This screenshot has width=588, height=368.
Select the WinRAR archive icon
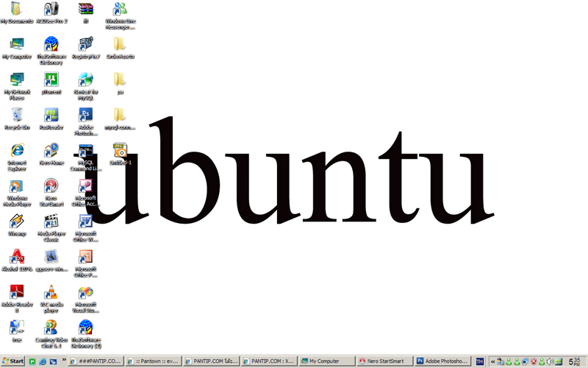86,13
